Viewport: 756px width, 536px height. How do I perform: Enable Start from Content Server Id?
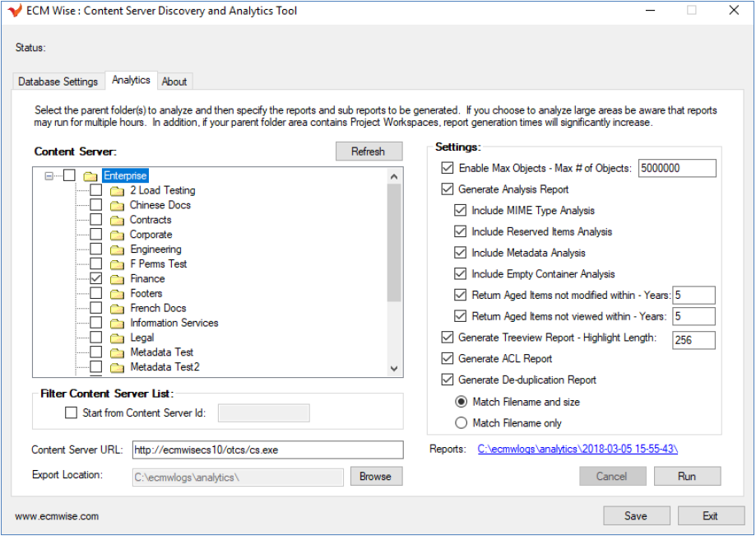[x=72, y=413]
